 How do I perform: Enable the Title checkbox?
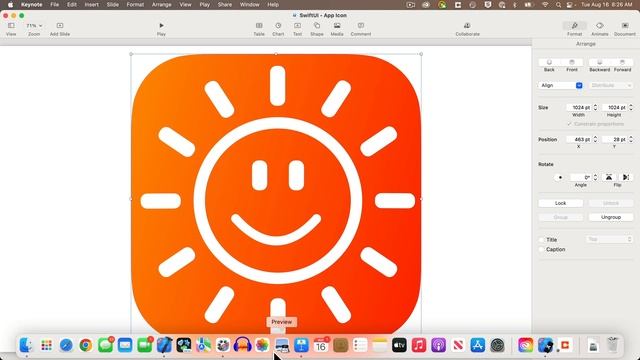(x=542, y=240)
